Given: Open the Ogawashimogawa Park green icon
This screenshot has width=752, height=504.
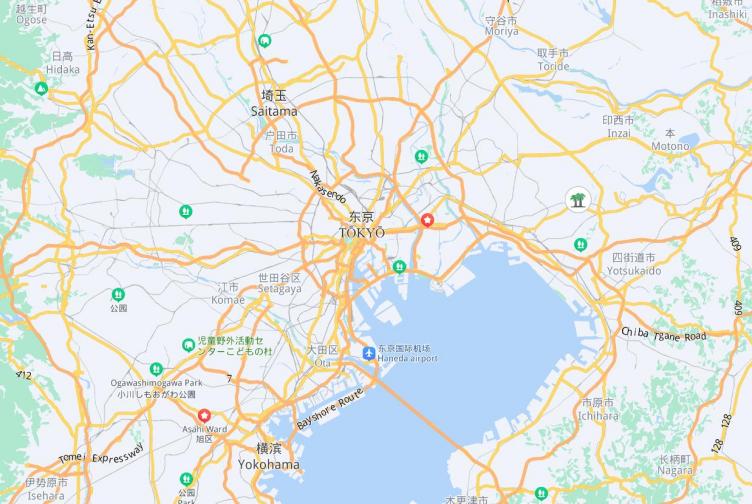Looking at the screenshot, I should 156,369.
